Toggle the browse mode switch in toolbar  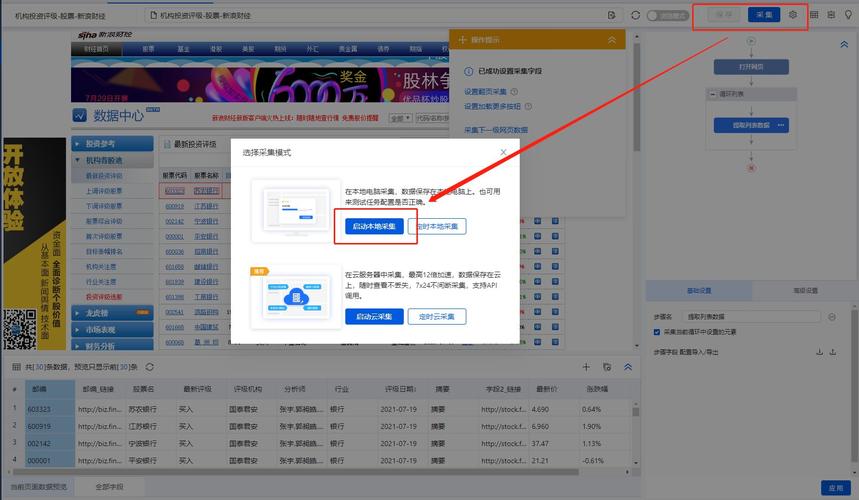pos(667,15)
